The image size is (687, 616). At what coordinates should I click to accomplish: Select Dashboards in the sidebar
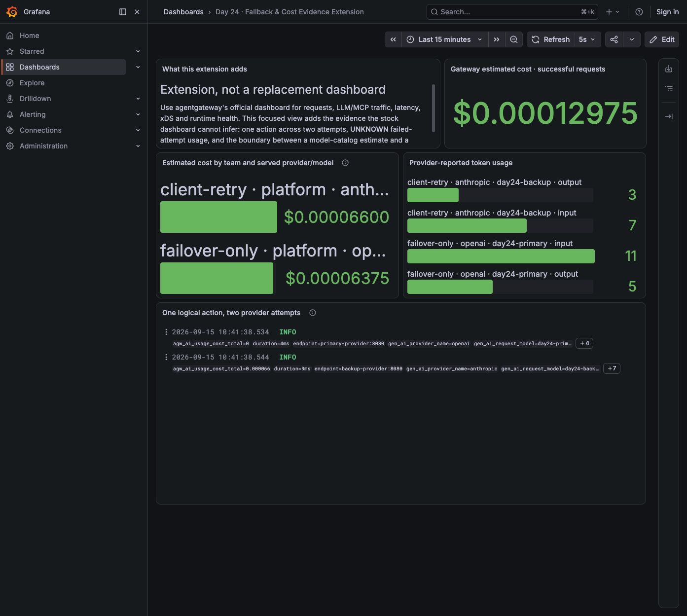(x=64, y=67)
